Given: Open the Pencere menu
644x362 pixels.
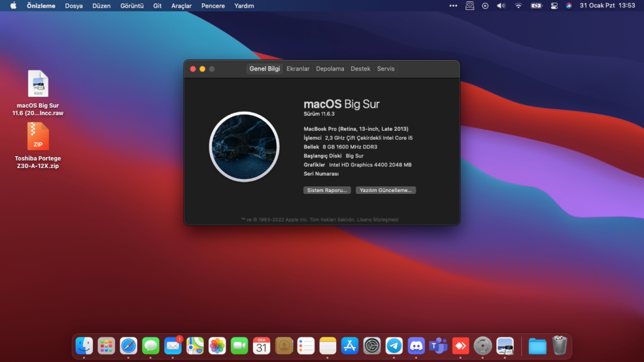Looking at the screenshot, I should [213, 6].
